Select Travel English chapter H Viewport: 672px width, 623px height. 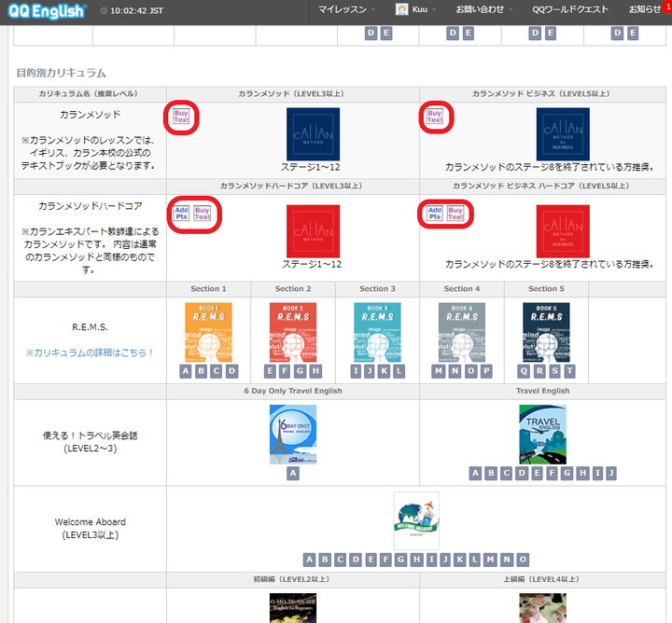point(582,473)
